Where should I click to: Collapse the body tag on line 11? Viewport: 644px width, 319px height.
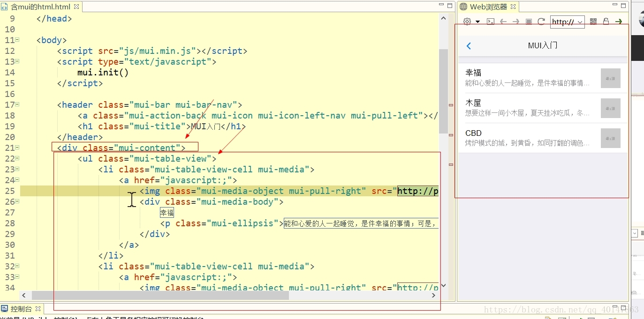[17, 40]
